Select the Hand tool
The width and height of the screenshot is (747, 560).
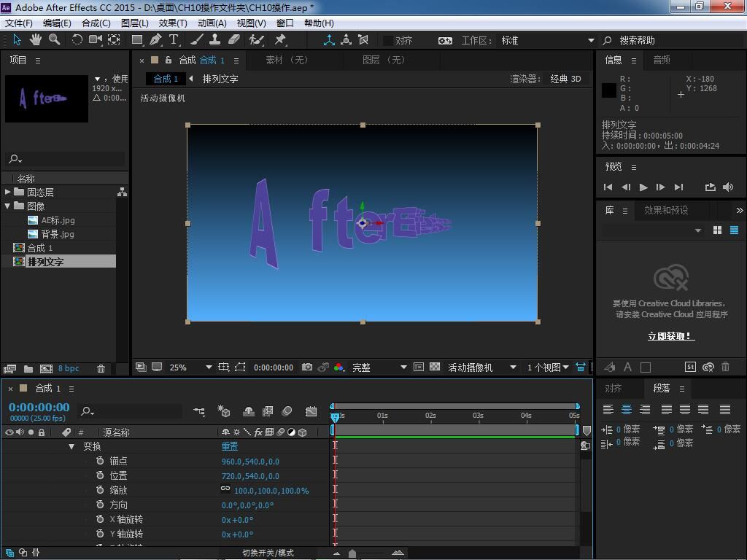(x=35, y=40)
